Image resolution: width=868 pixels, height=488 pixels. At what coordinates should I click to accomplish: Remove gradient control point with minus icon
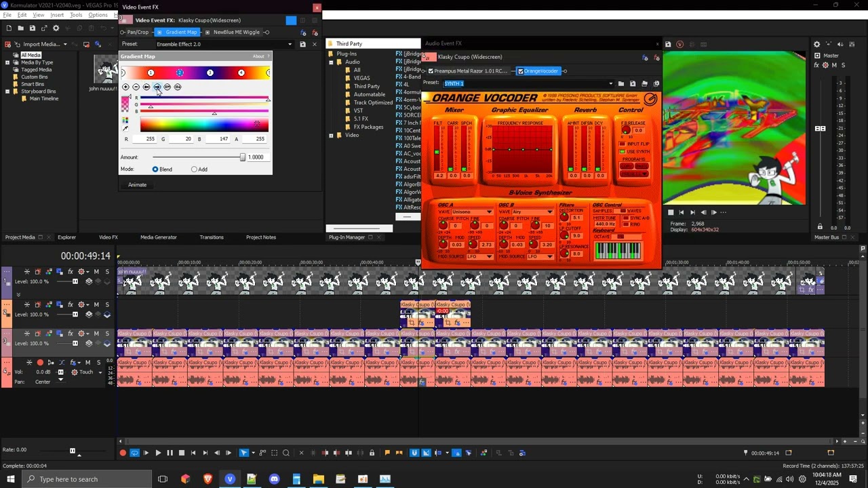pos(136,87)
